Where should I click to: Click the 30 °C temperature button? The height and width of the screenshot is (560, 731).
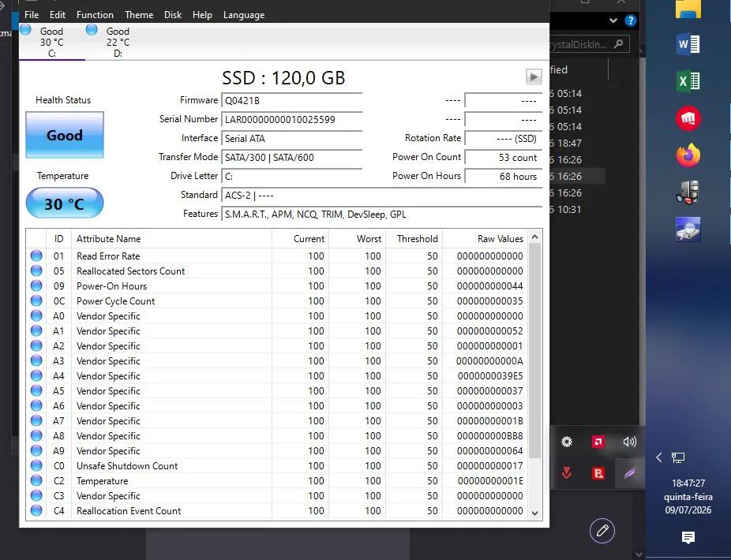coord(64,203)
